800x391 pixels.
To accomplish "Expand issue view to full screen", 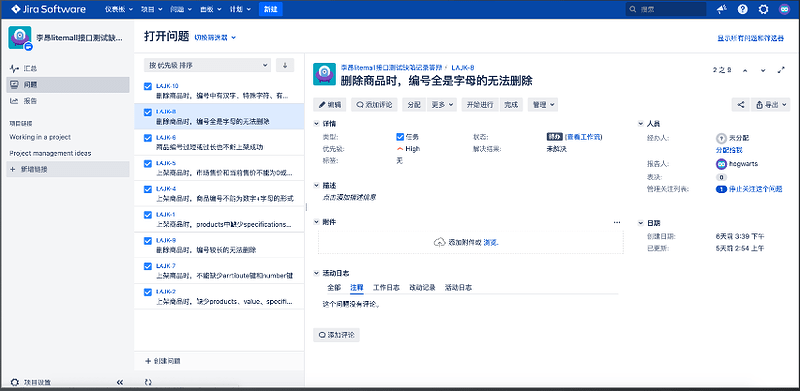I will [781, 70].
